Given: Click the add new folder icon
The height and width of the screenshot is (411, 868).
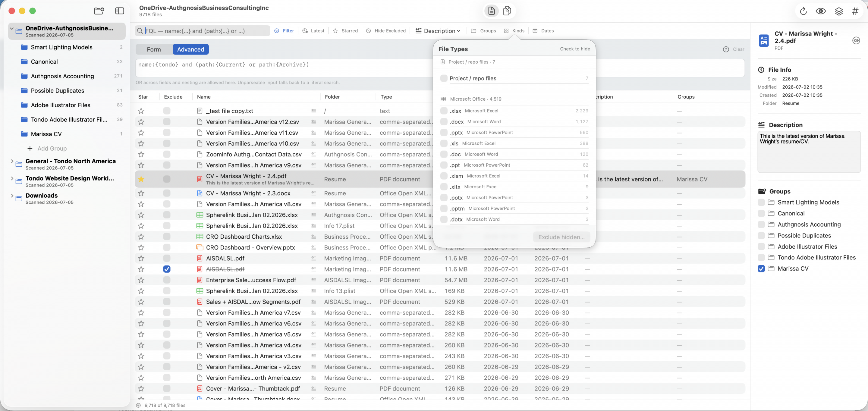Looking at the screenshot, I should [99, 11].
